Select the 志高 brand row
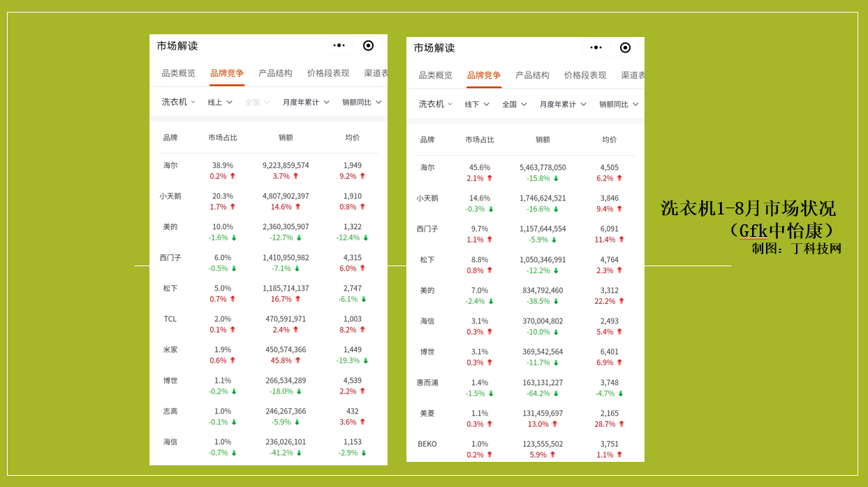The width and height of the screenshot is (868, 487). pyautogui.click(x=268, y=416)
